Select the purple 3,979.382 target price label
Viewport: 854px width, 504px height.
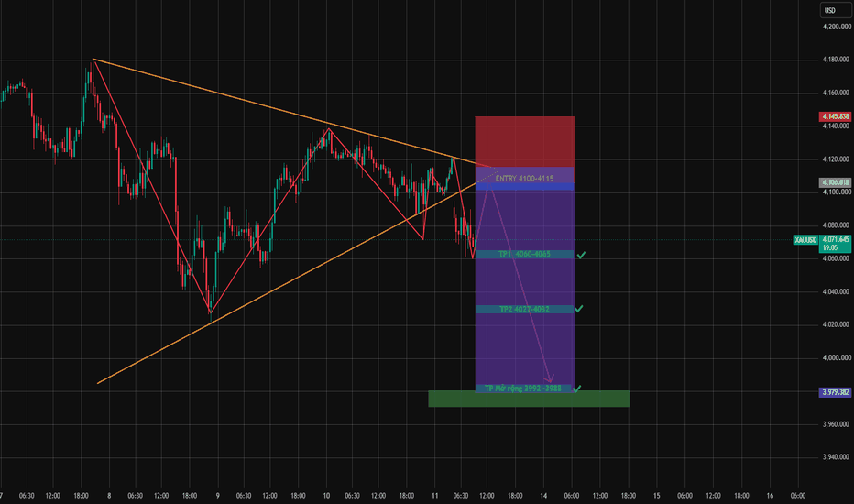(836, 392)
